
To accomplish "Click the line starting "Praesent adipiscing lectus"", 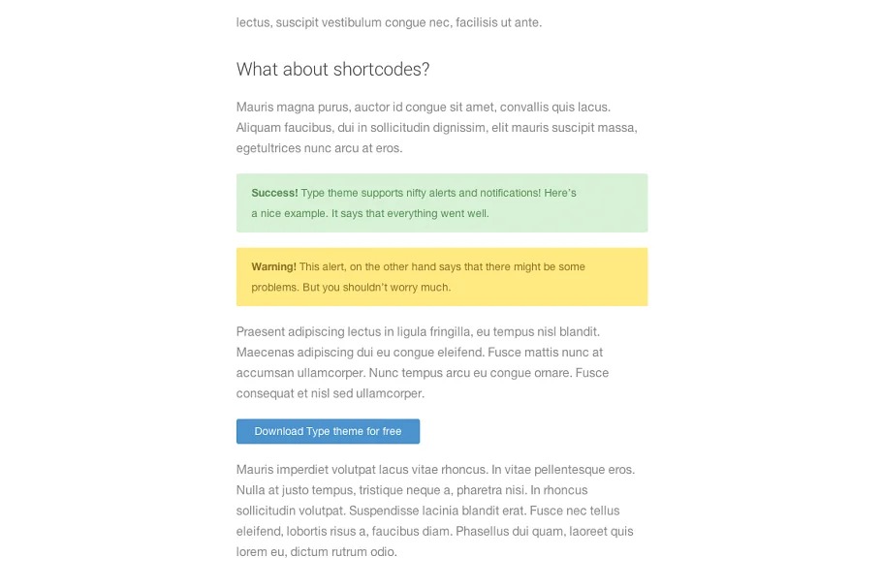I will pyautogui.click(x=418, y=331).
